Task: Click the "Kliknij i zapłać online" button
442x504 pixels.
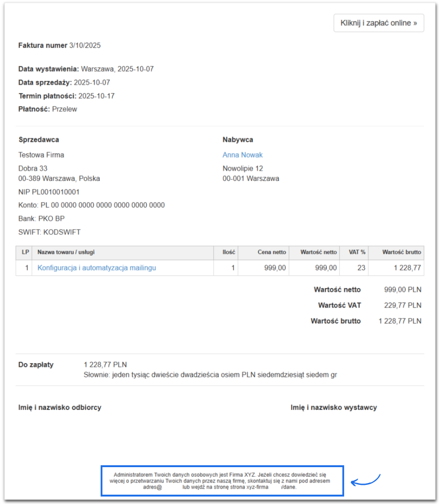Action: pos(379,23)
